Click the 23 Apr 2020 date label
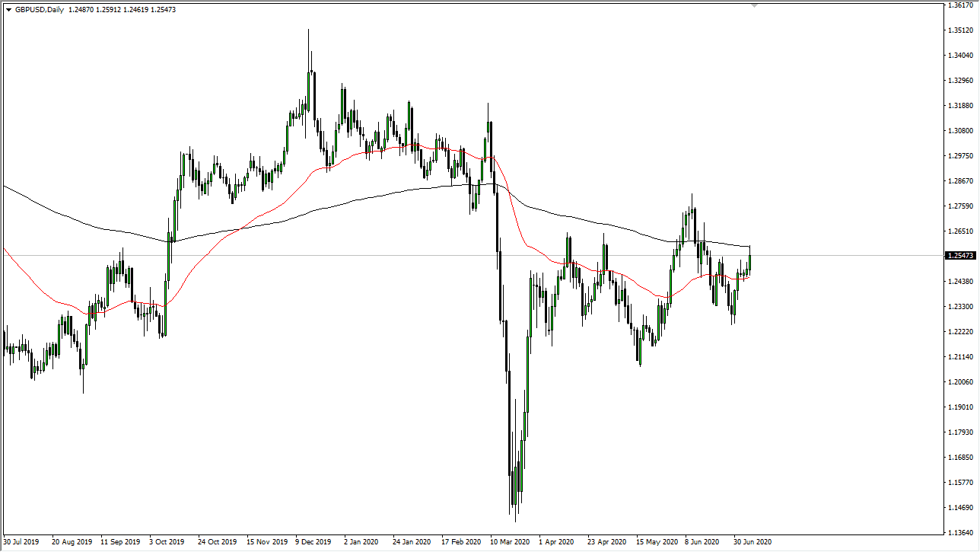This screenshot has width=980, height=552. pyautogui.click(x=606, y=542)
